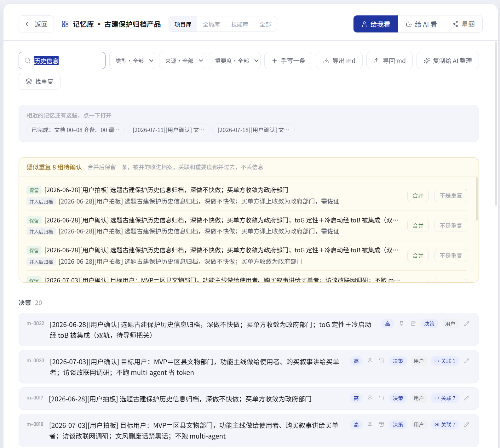Click 不是重复 for third duplicate group
500x448 pixels.
451,256
